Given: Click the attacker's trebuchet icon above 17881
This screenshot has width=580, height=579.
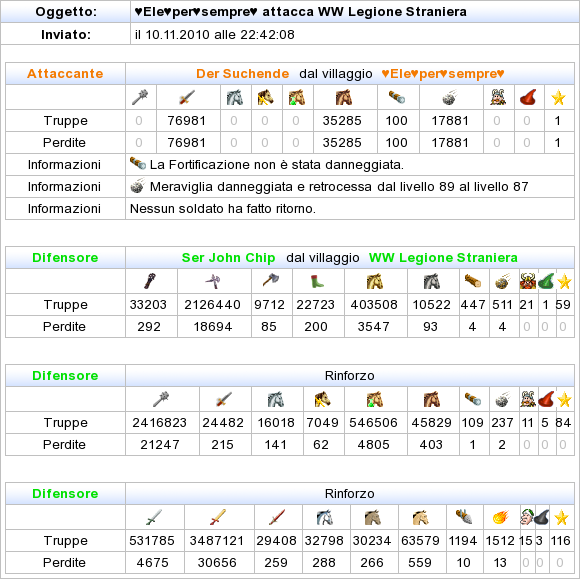Looking at the screenshot, I should [x=450, y=97].
